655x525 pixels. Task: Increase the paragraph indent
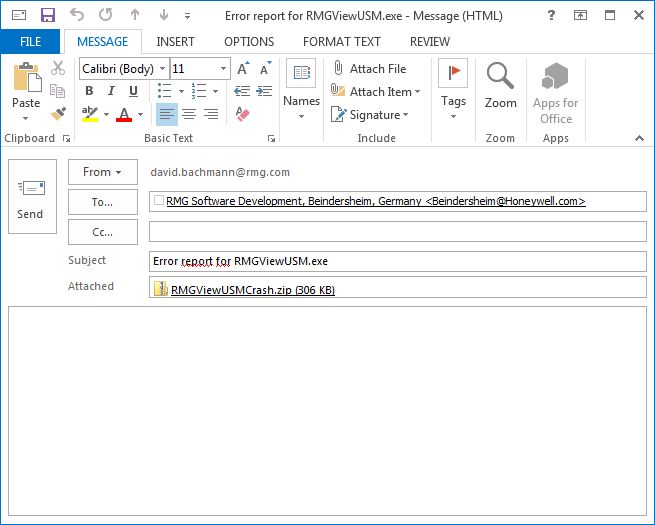point(264,91)
